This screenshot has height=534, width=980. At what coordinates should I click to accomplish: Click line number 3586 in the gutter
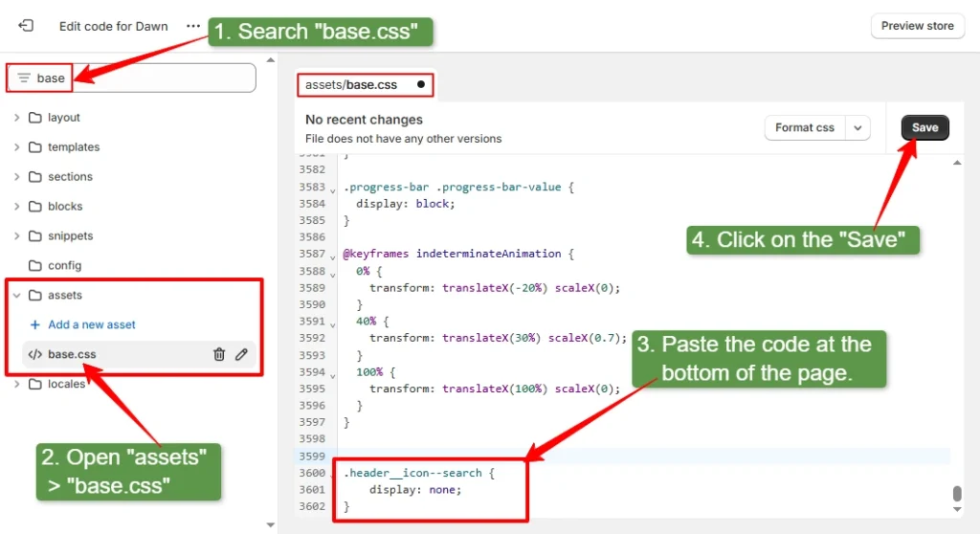(312, 237)
